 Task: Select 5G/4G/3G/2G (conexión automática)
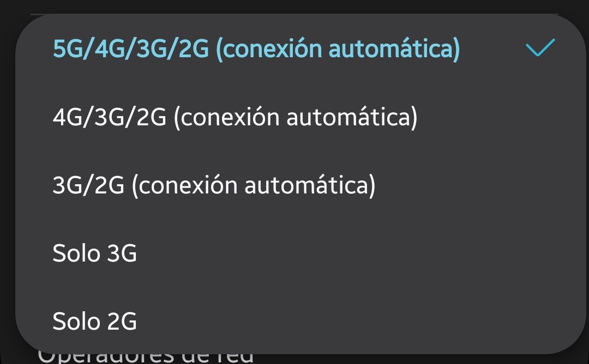[x=256, y=50]
